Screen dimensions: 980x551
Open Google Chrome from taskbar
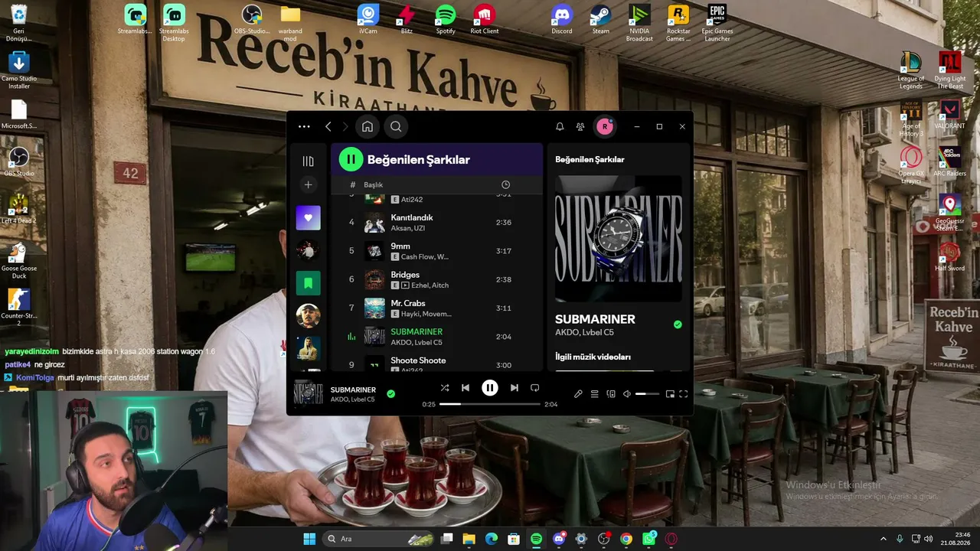pos(626,539)
